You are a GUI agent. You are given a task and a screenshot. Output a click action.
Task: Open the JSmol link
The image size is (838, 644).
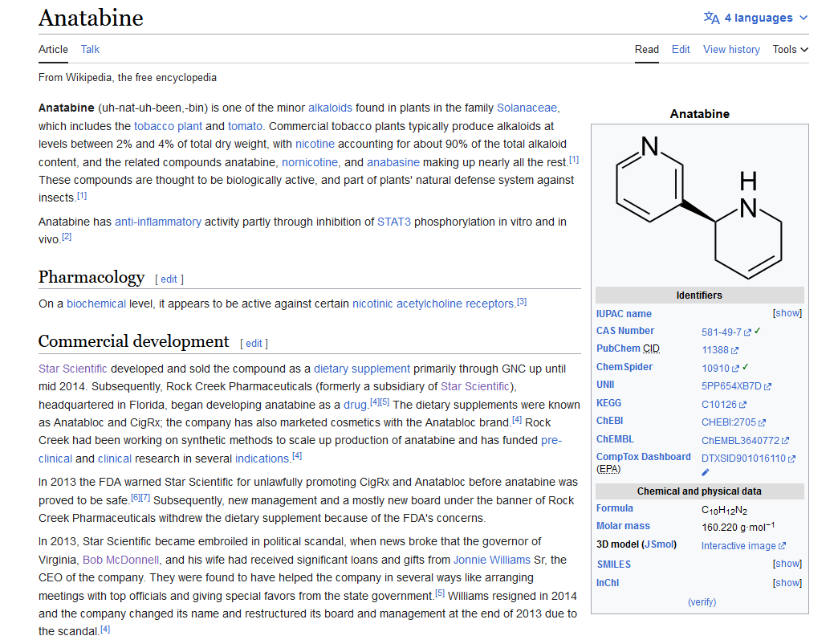pyautogui.click(x=659, y=544)
